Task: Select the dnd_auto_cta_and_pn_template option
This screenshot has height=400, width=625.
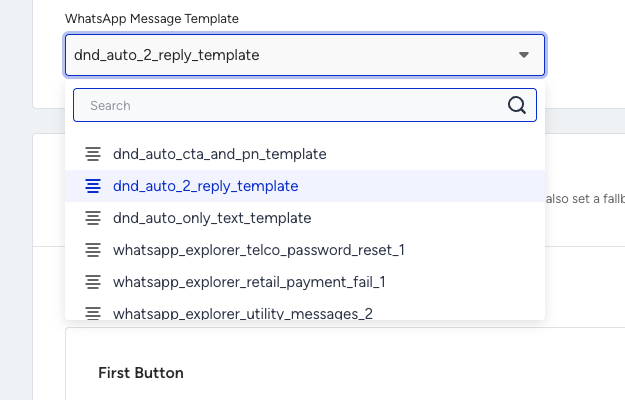Action: [305, 154]
